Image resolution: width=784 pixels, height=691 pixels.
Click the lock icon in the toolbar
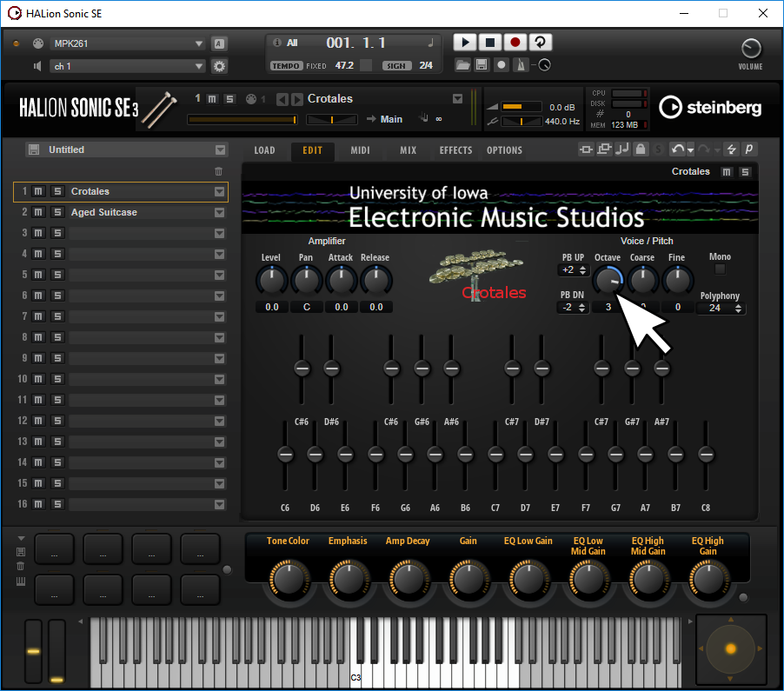click(640, 149)
